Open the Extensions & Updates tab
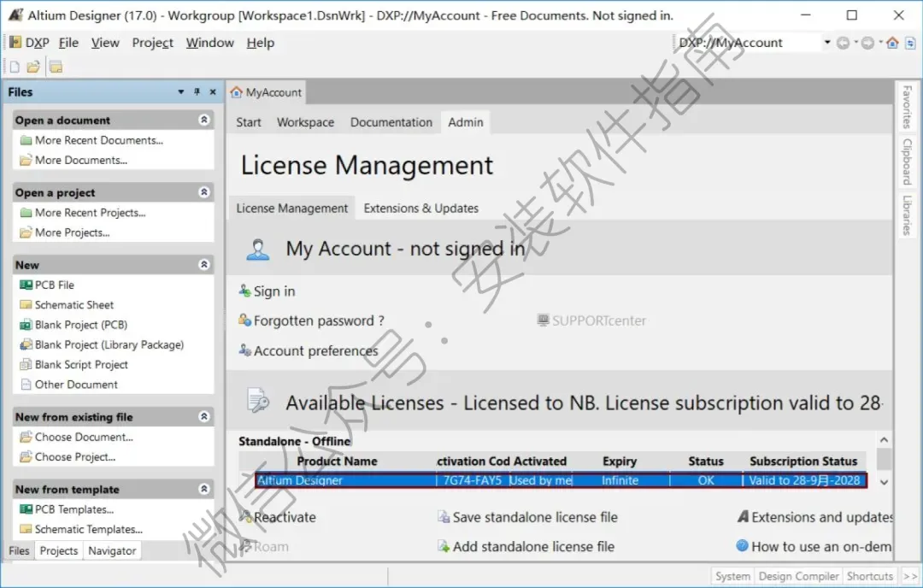This screenshot has width=923, height=588. click(420, 209)
